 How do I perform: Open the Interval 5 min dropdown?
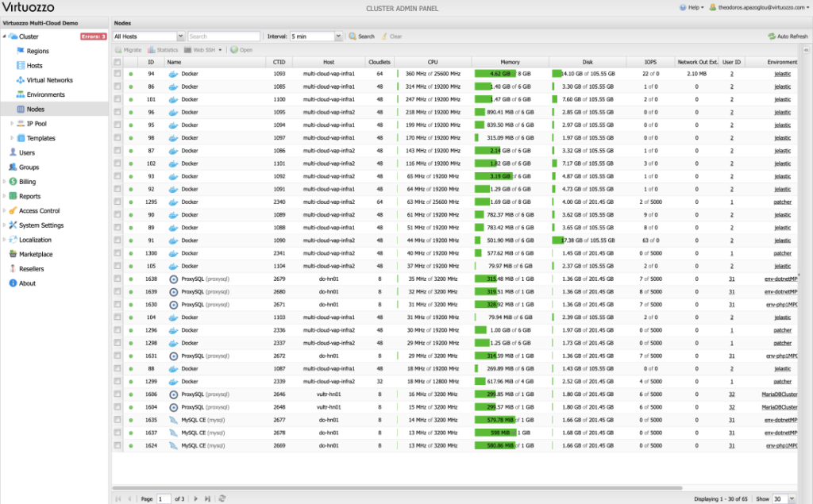[340, 37]
